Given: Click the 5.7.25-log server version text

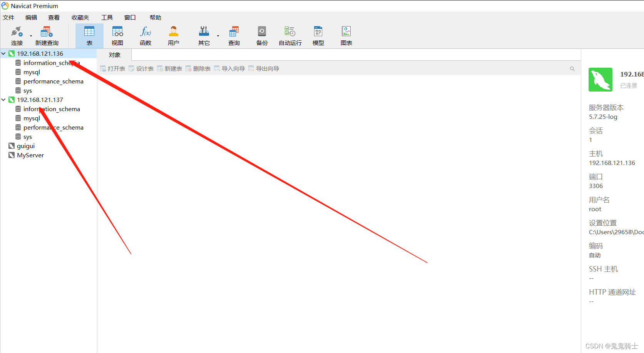Looking at the screenshot, I should pos(603,117).
